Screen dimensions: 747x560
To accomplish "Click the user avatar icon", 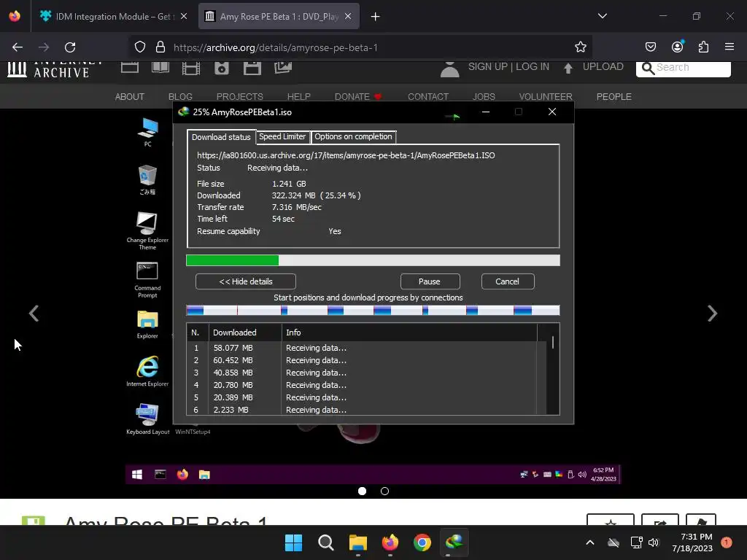I will pyautogui.click(x=449, y=69).
